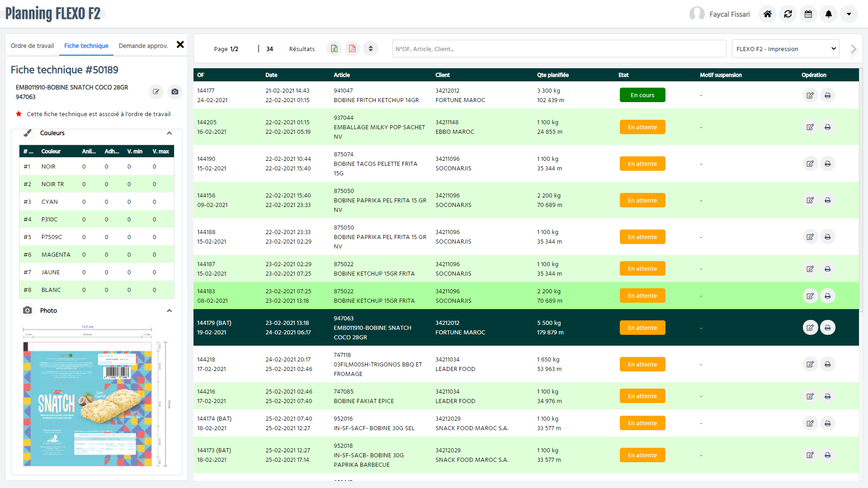The image size is (868, 488).
Task: Switch to Ordre de travail tab
Action: coord(32,46)
